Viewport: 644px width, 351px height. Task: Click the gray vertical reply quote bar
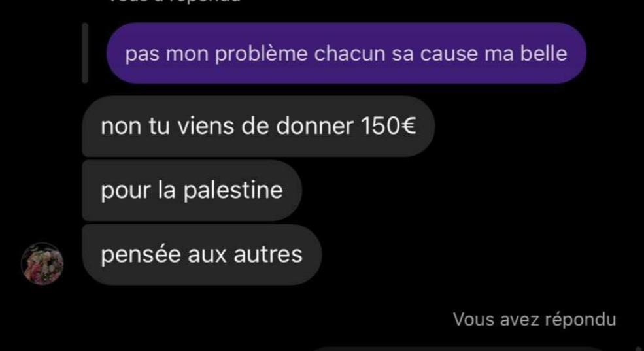click(x=85, y=53)
